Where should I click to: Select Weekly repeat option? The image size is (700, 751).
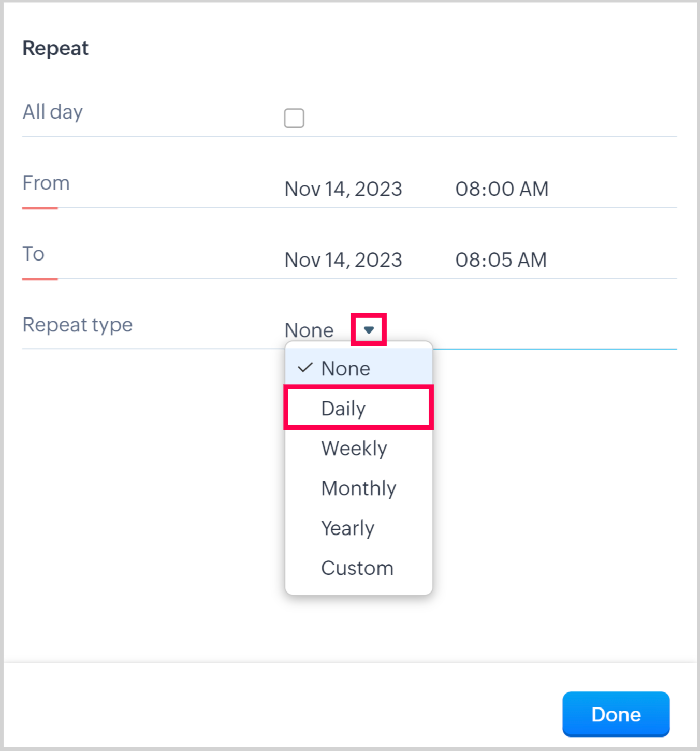pyautogui.click(x=354, y=449)
